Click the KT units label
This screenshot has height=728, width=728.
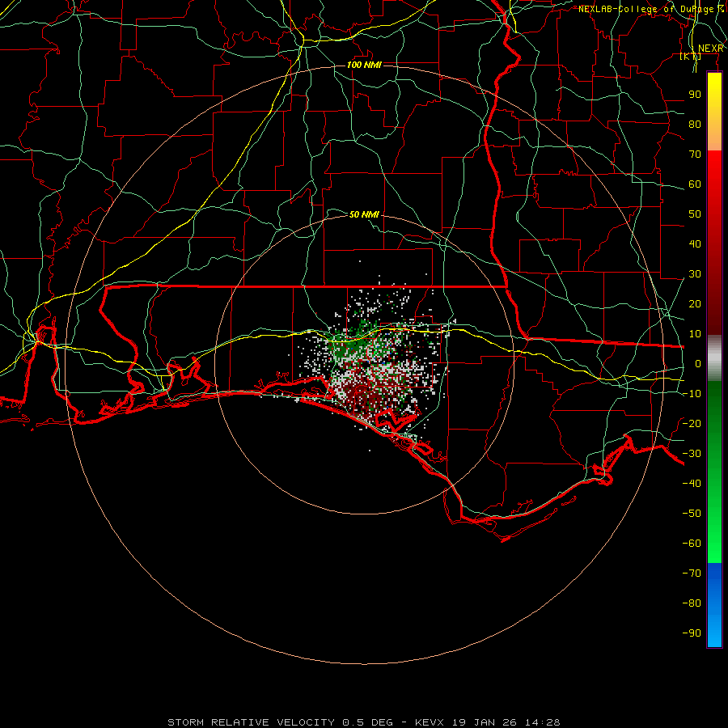click(x=691, y=57)
